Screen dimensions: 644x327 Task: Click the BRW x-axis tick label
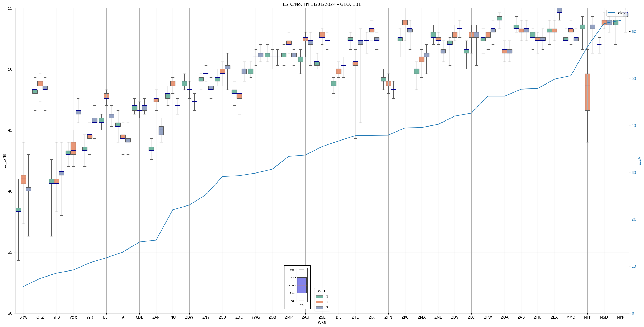(23, 317)
